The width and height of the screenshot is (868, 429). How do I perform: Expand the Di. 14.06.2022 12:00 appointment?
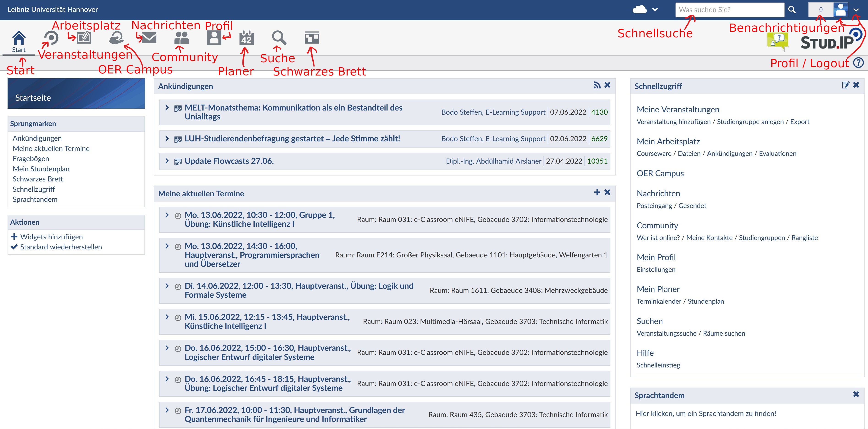pyautogui.click(x=167, y=286)
